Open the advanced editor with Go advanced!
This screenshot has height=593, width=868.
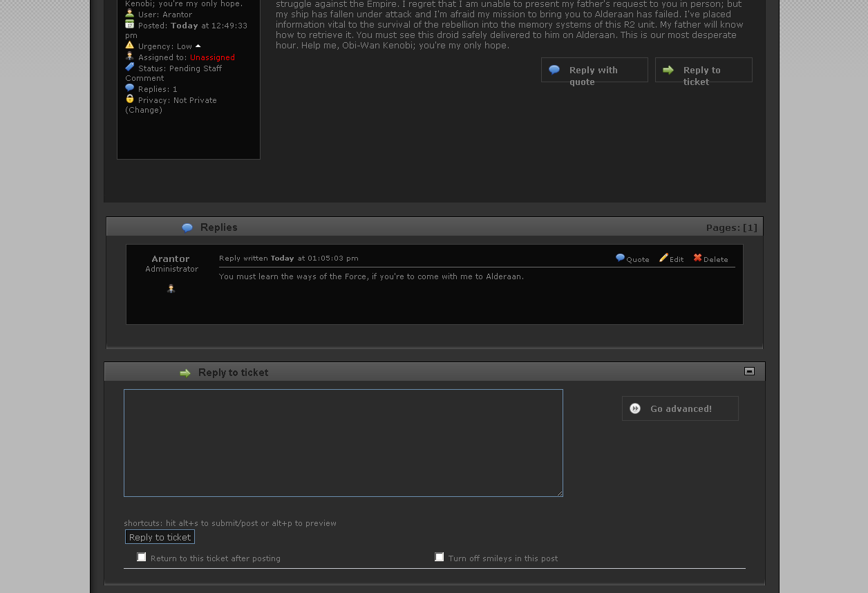point(680,408)
